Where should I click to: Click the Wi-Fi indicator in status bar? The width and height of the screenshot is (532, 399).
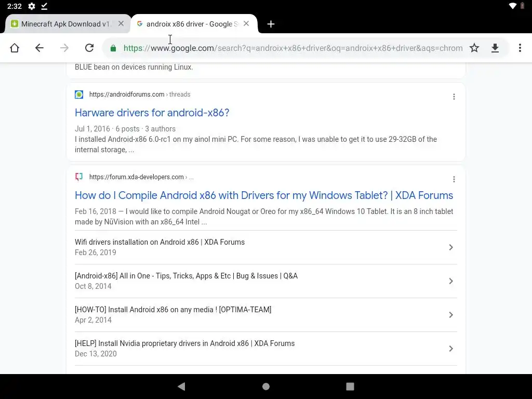click(x=513, y=6)
